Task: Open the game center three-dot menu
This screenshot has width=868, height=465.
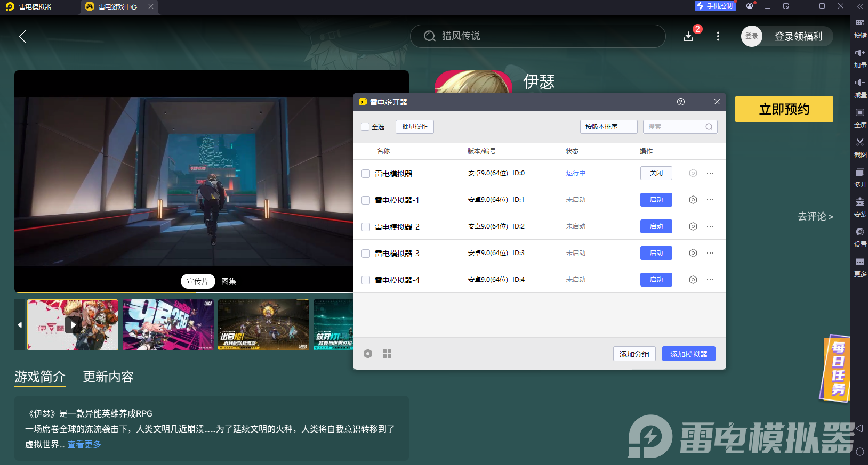Action: pyautogui.click(x=718, y=36)
